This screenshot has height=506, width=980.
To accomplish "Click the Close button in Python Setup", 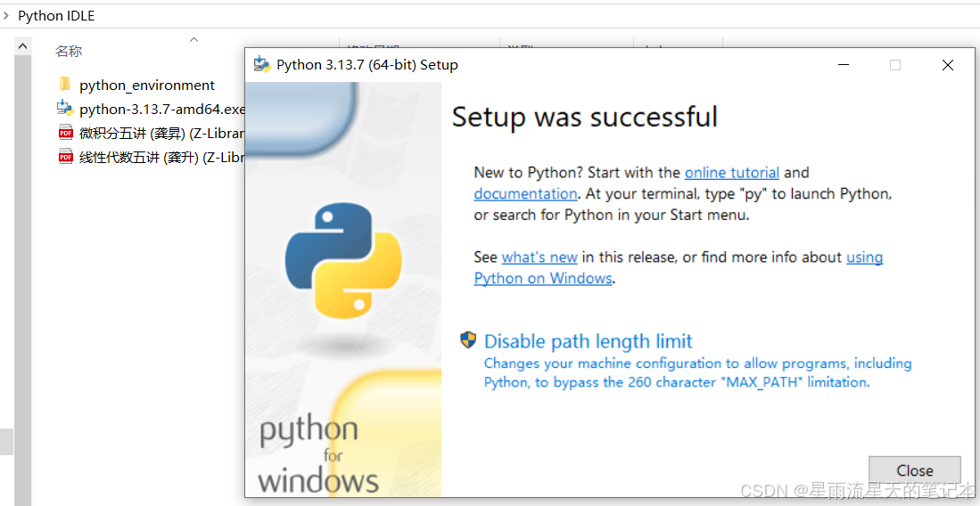I will pyautogui.click(x=914, y=470).
